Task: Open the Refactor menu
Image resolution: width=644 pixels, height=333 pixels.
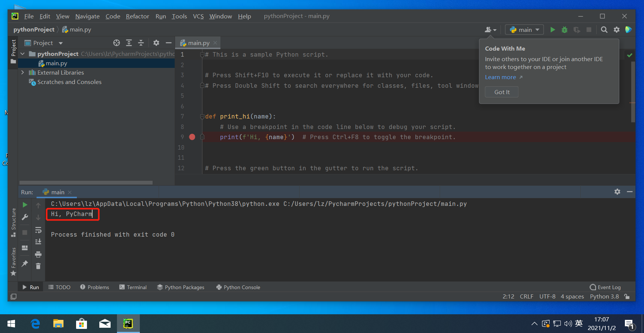Action: (x=138, y=16)
